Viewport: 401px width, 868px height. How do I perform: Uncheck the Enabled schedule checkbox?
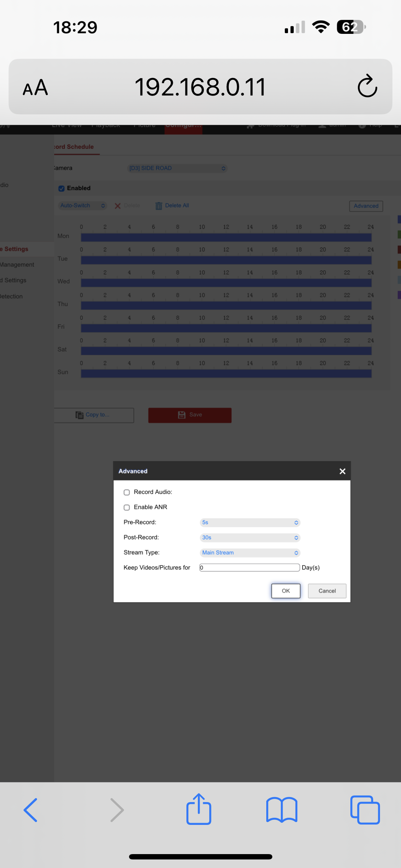pos(62,188)
